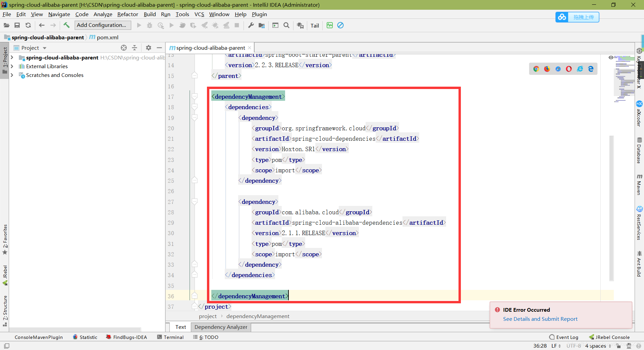The height and width of the screenshot is (350, 644).
Task: Locate current file with the crosshair icon
Action: click(x=124, y=48)
